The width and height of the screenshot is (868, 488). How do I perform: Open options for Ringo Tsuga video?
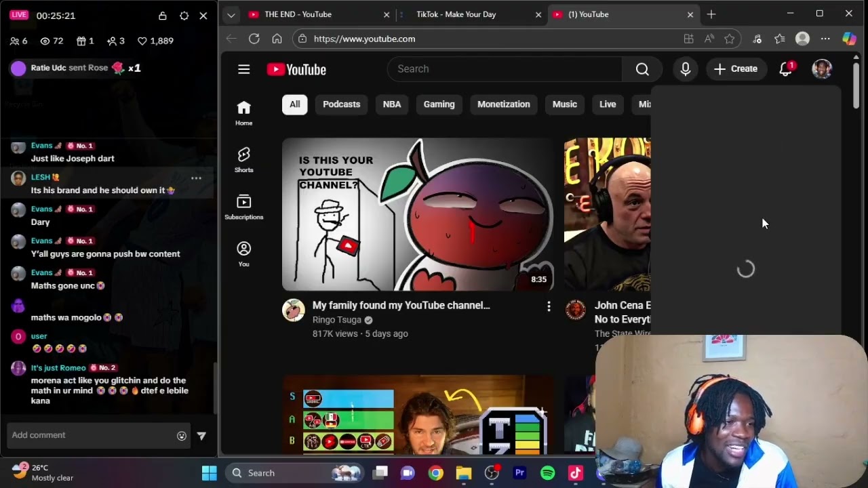click(549, 307)
